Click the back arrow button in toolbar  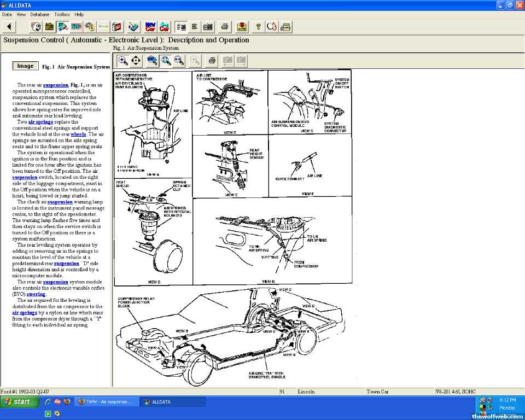click(x=9, y=26)
